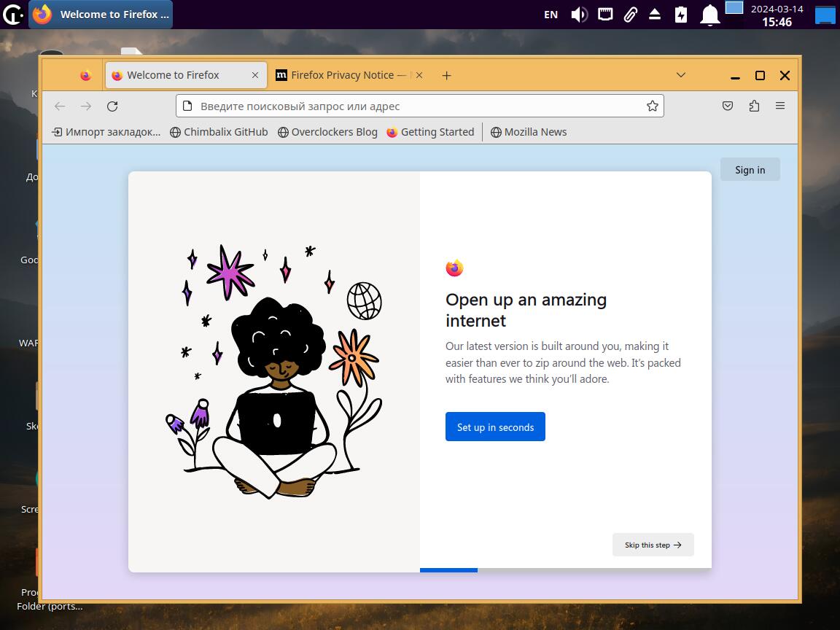This screenshot has width=840, height=630.
Task: Open the system start menu logo
Action: coord(13,15)
